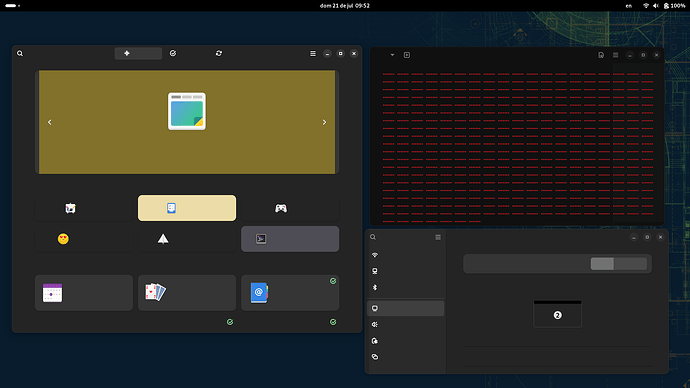Close the Settings window
This screenshot has width=690, height=388.
tap(660, 237)
